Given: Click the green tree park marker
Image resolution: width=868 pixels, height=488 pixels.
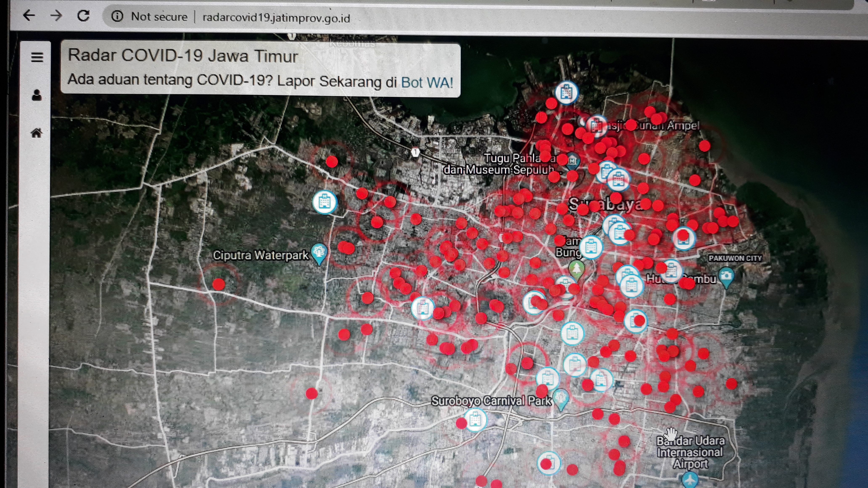Looking at the screenshot, I should tap(577, 270).
